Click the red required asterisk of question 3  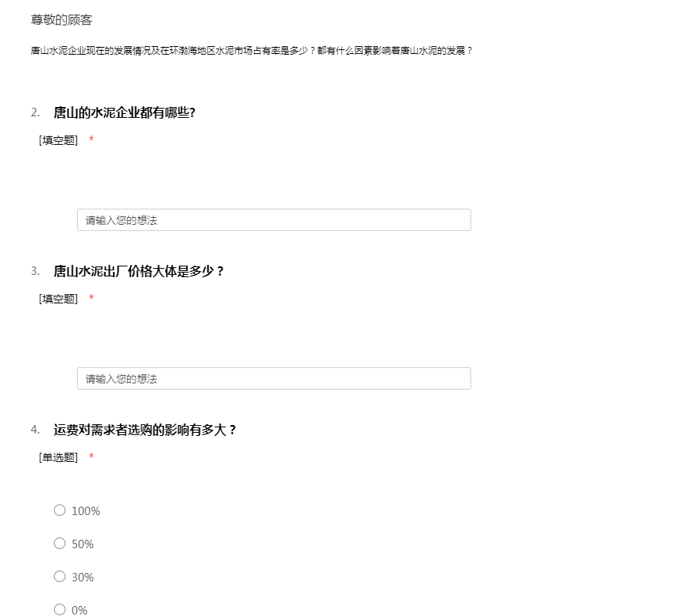[92, 297]
